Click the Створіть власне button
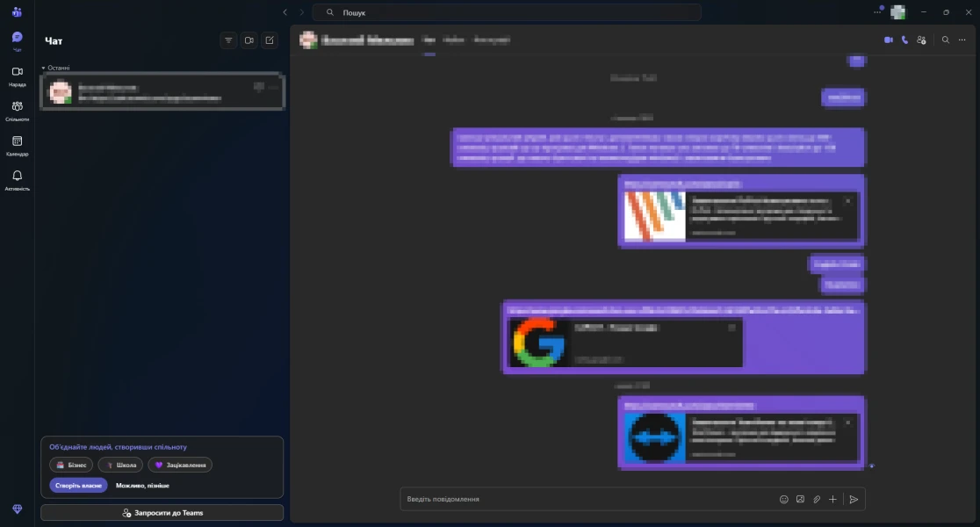The width and height of the screenshot is (980, 527). pyautogui.click(x=78, y=485)
